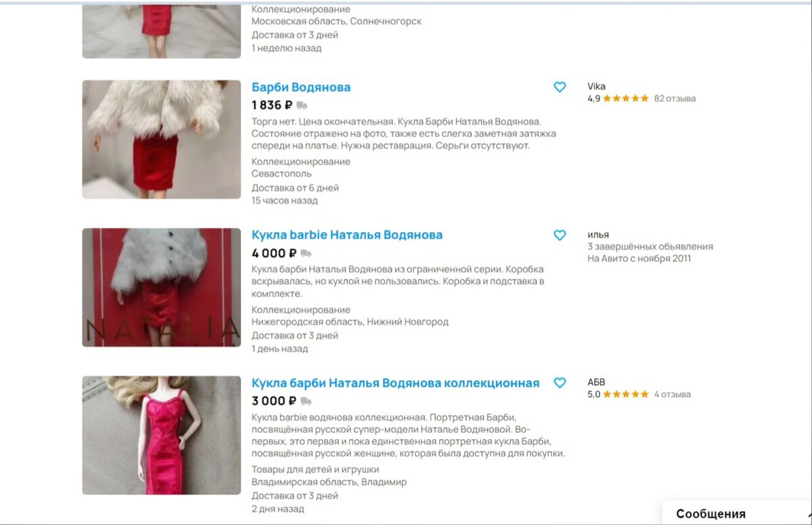Click delivery truck icon beside 4 000 ₽

pos(306,254)
